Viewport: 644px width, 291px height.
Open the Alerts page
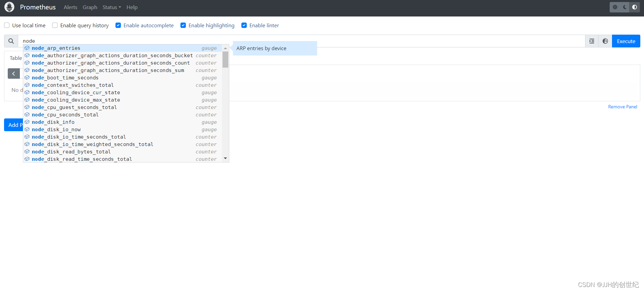(70, 7)
